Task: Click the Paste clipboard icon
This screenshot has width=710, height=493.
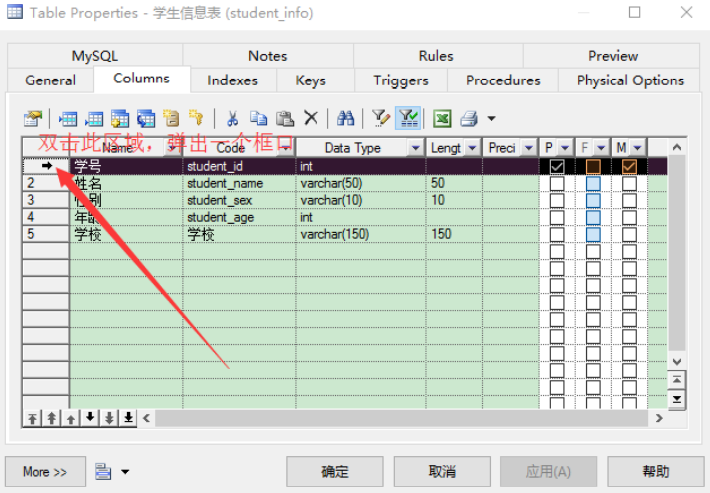Action: [285, 118]
